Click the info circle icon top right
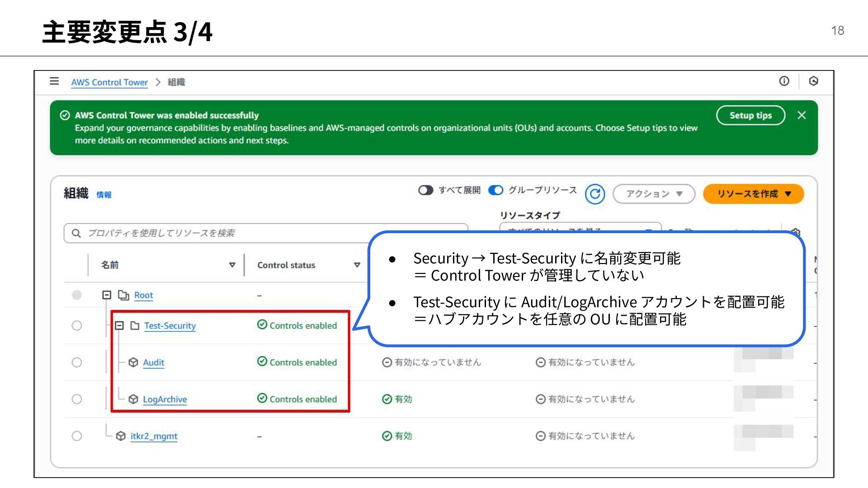Viewport: 868px width, 488px height. pyautogui.click(x=784, y=81)
